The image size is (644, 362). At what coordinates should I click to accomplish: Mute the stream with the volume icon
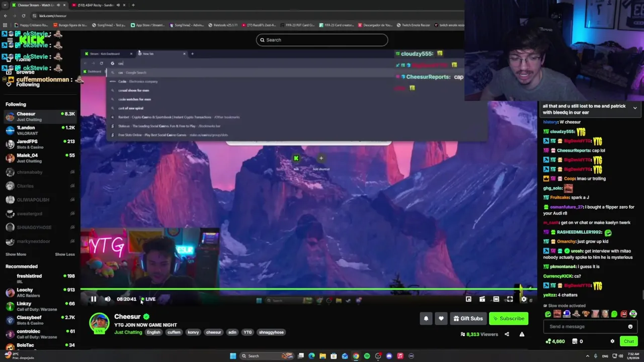108,299
